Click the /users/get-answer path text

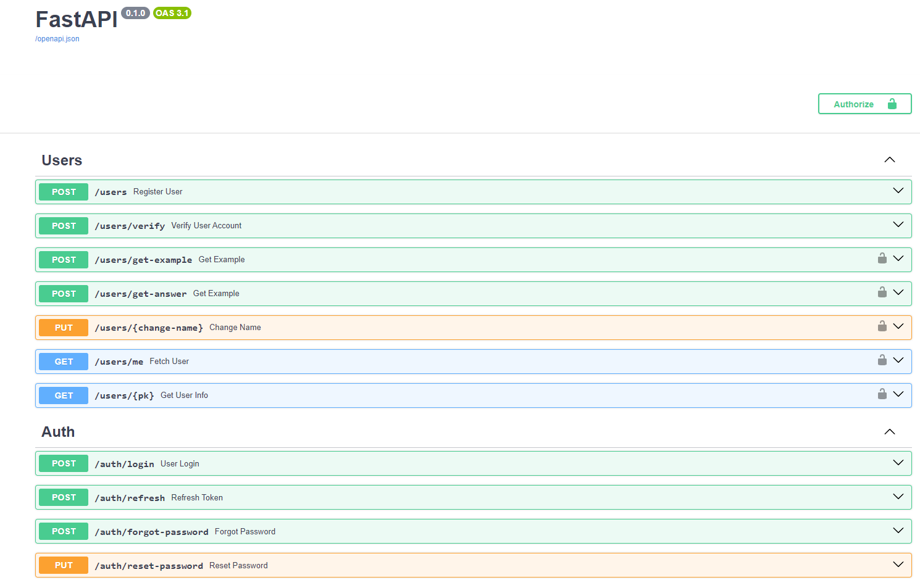click(141, 294)
